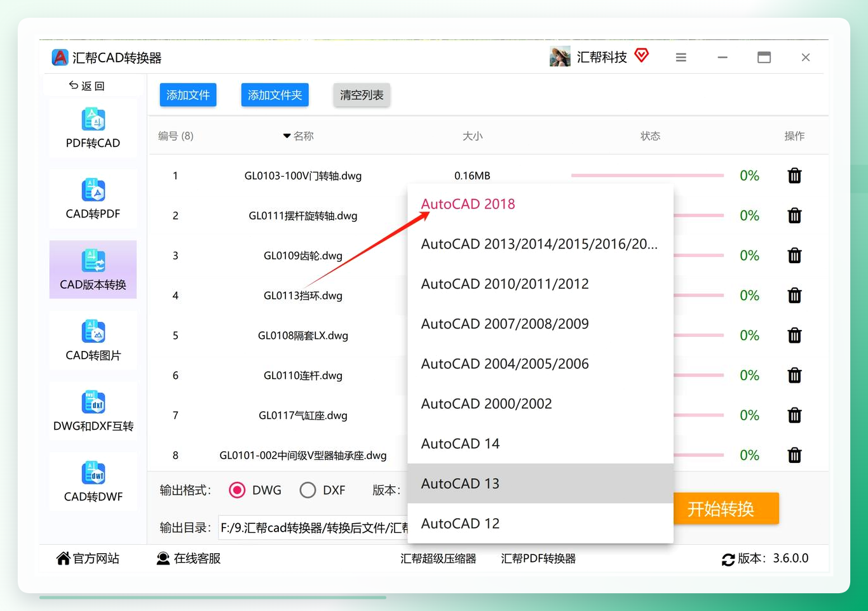Go back using the 返回 button

pyautogui.click(x=86, y=86)
